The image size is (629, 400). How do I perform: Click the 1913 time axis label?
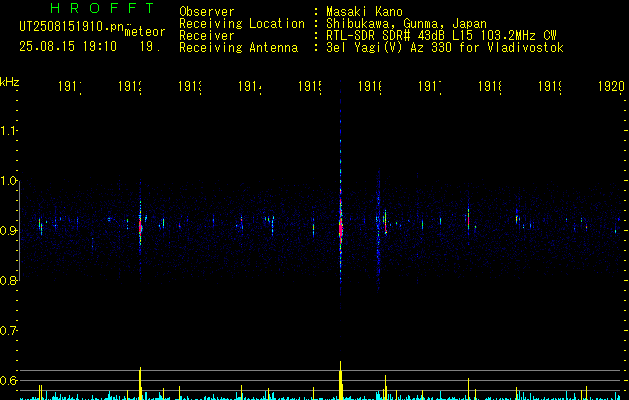(190, 87)
